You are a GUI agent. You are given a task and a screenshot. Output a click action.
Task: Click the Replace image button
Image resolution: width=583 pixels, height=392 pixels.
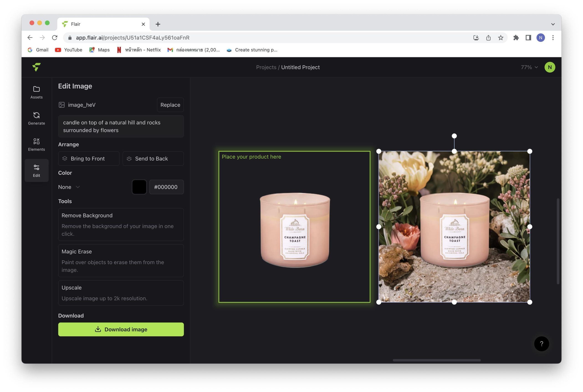coord(170,105)
